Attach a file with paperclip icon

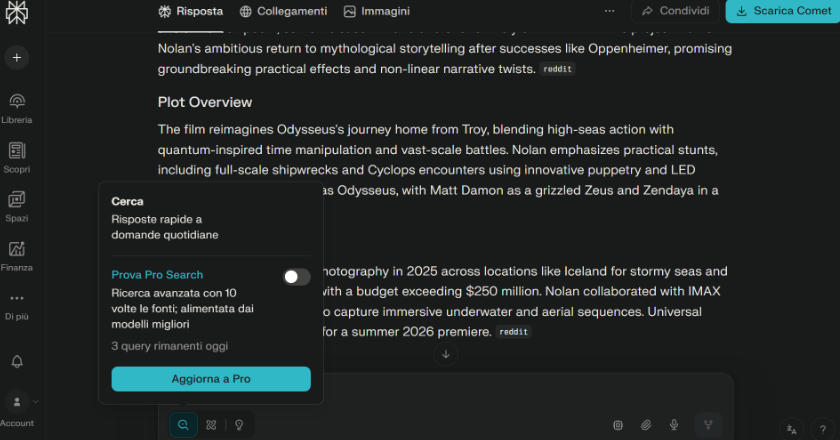click(x=646, y=425)
